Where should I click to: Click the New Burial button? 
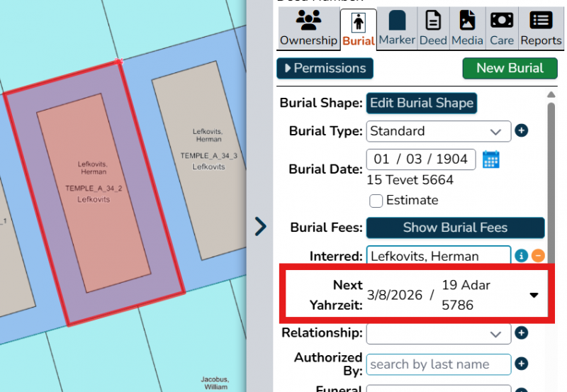tap(510, 68)
